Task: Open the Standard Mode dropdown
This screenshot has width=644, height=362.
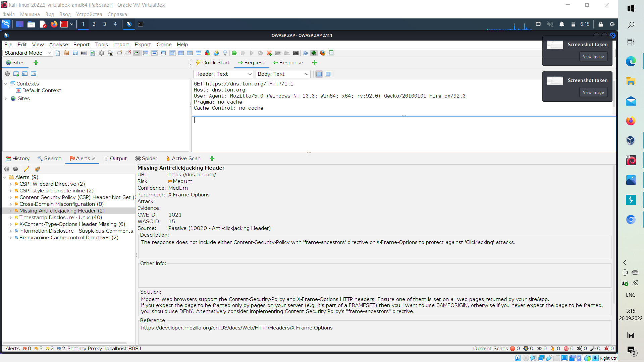Action: [28, 53]
